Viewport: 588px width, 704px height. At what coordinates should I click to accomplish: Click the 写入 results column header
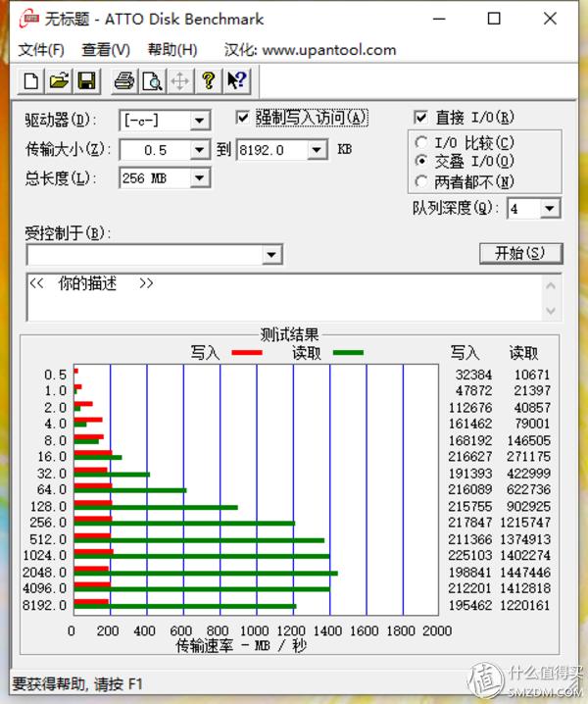pyautogui.click(x=465, y=353)
